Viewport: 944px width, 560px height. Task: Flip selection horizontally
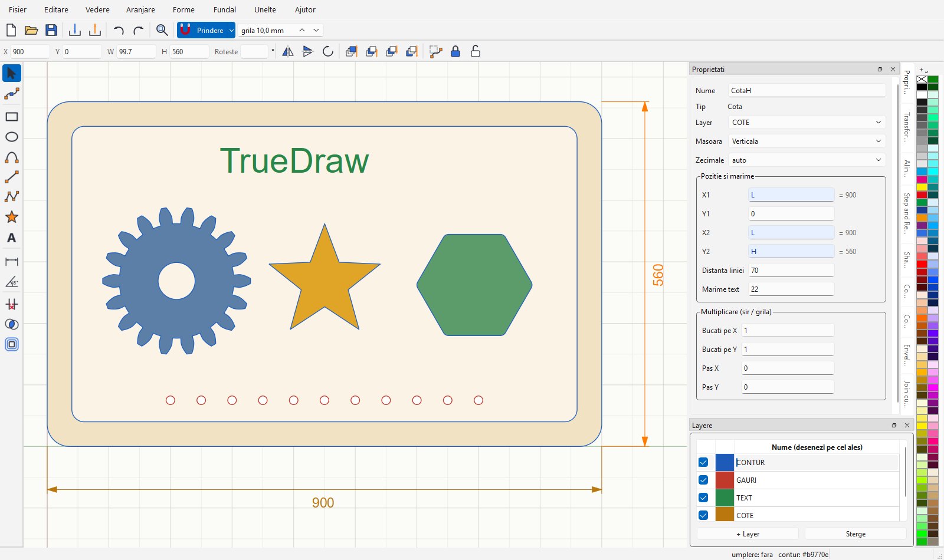(288, 51)
